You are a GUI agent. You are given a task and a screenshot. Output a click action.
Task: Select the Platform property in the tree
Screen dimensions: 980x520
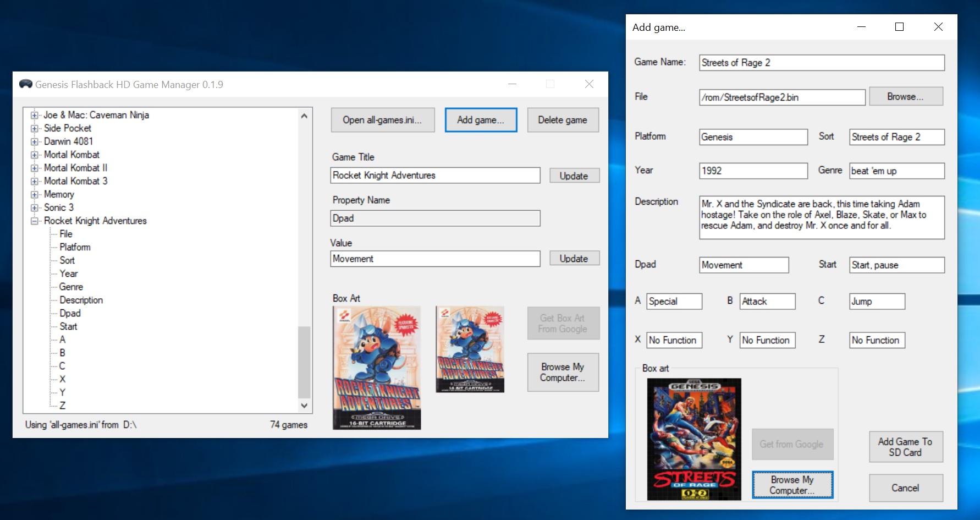[75, 247]
